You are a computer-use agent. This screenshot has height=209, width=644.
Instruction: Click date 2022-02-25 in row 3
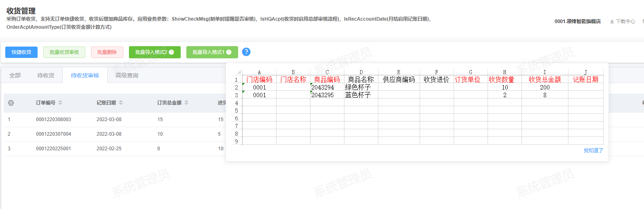click(x=109, y=149)
